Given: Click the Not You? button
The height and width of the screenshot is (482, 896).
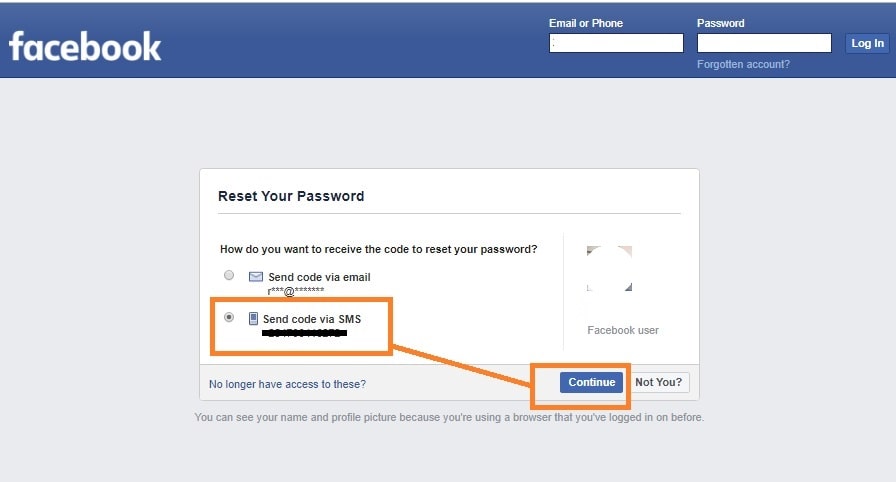Looking at the screenshot, I should point(658,382).
